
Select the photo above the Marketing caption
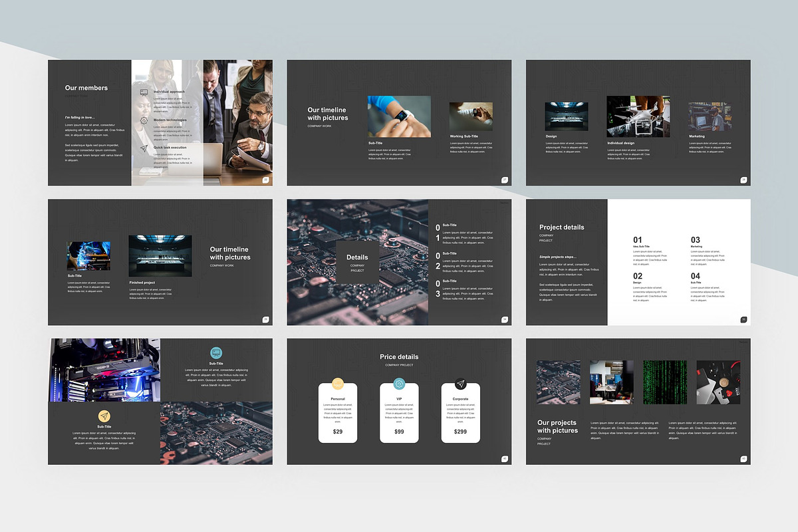pyautogui.click(x=710, y=116)
